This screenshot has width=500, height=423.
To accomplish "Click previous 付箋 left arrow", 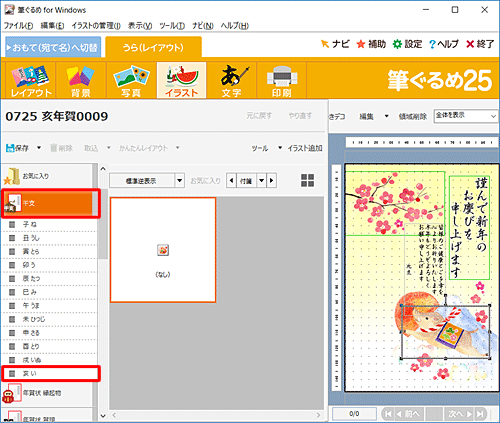I will pos(231,181).
